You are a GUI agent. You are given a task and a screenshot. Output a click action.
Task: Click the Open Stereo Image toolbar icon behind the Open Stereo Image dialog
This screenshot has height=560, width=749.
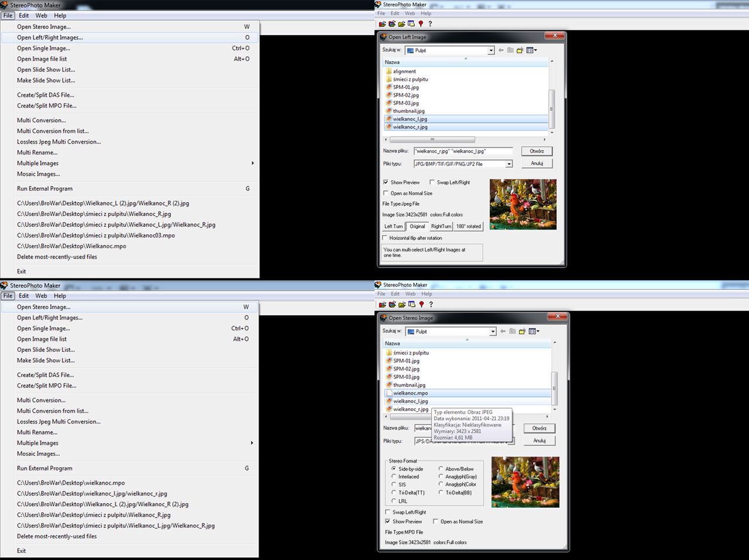click(383, 304)
